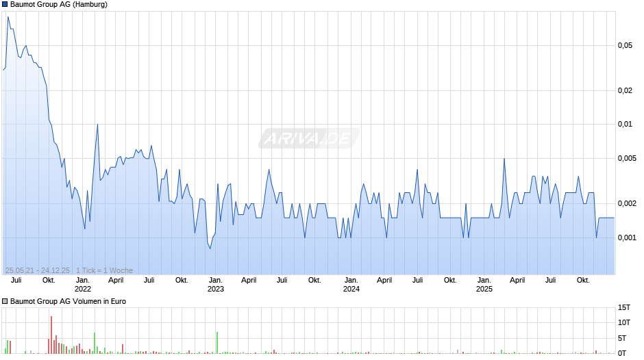Click the 'April' label just after Jan. 2025
The width and height of the screenshot is (644, 360).
(517, 281)
